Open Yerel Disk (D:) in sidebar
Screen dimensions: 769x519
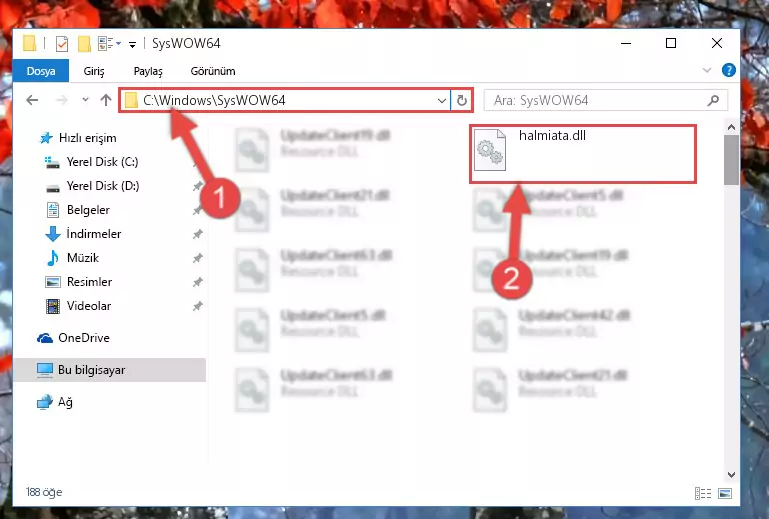tap(92, 186)
